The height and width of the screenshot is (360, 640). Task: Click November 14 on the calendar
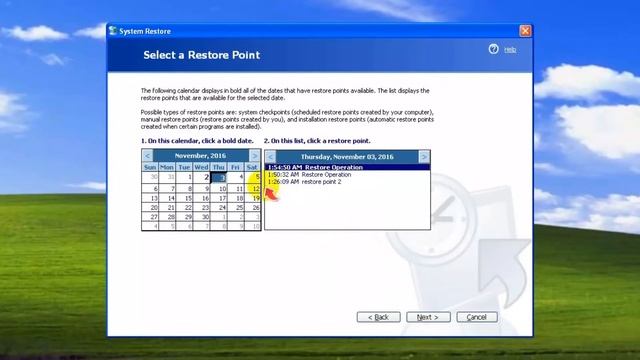click(x=167, y=198)
